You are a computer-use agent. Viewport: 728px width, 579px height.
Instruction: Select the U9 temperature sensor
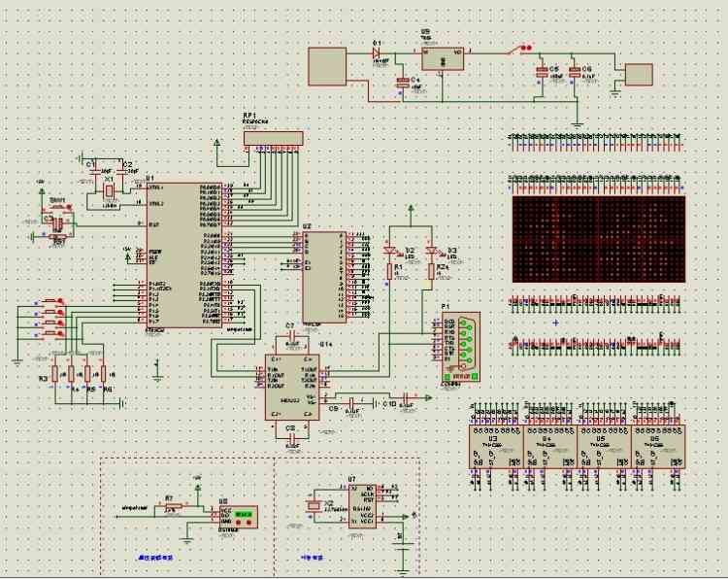pos(238,517)
